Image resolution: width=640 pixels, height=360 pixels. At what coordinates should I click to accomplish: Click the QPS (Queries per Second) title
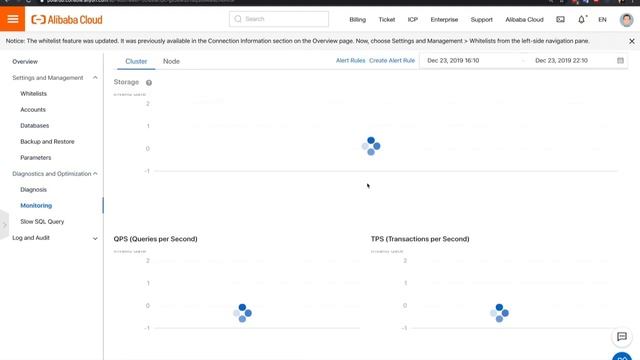(156, 239)
